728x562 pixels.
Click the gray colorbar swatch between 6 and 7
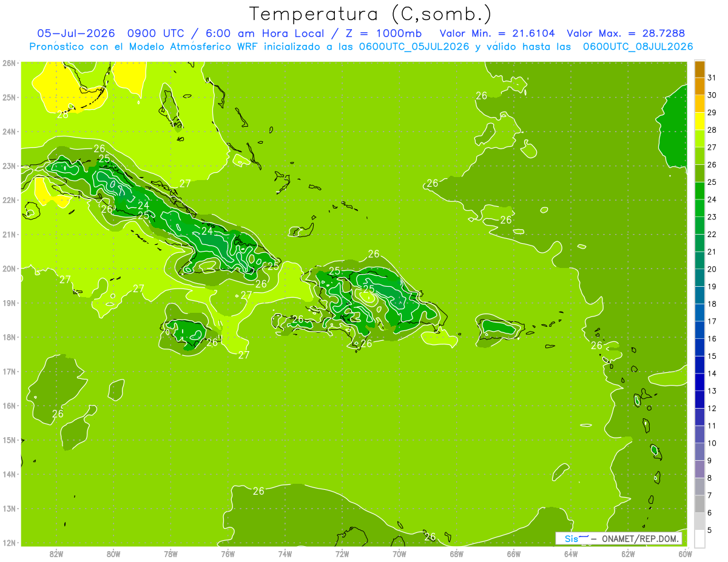[699, 504]
